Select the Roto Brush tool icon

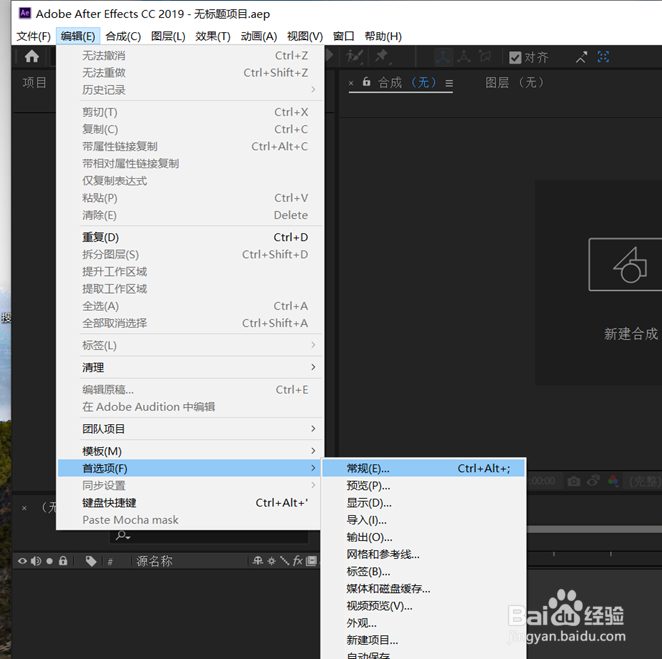pyautogui.click(x=354, y=56)
